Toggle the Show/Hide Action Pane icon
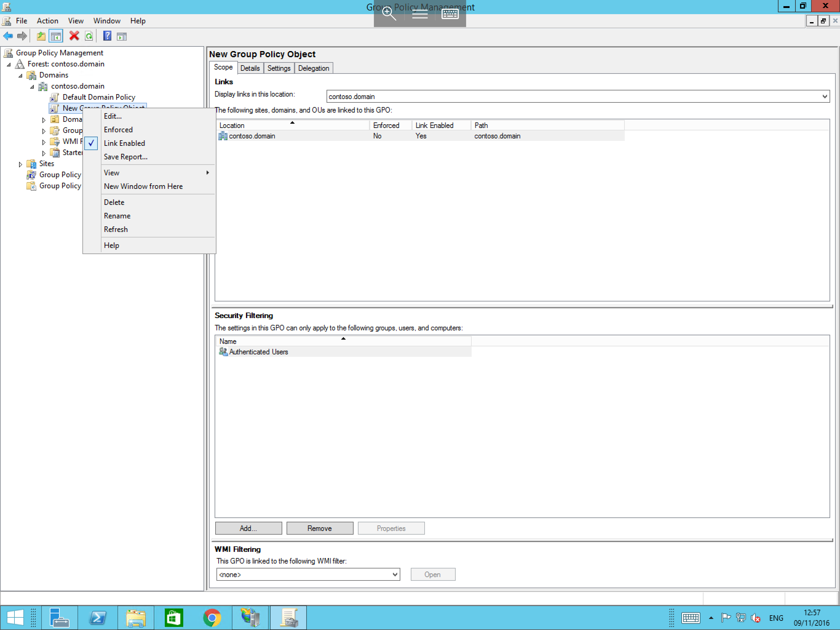The height and width of the screenshot is (630, 840). click(x=121, y=36)
